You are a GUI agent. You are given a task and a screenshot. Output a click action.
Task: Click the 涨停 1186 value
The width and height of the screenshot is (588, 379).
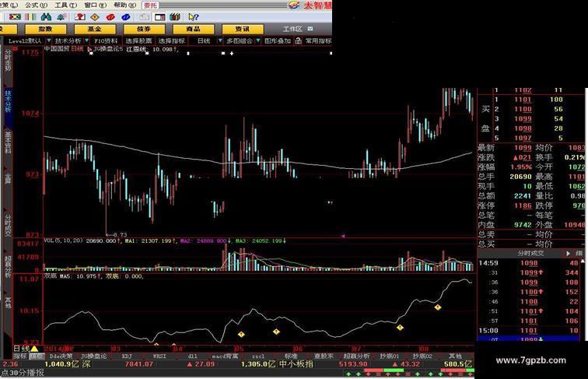(x=523, y=205)
